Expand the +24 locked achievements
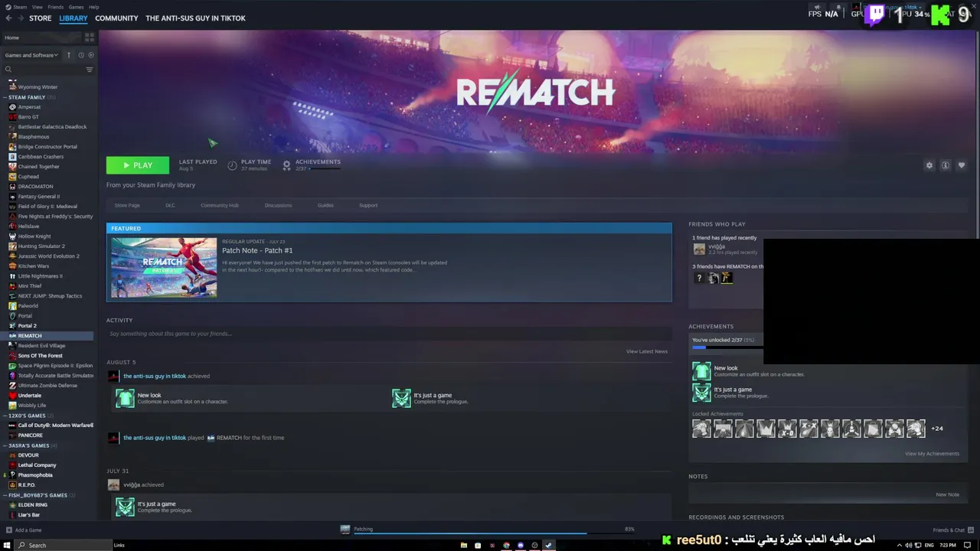The height and width of the screenshot is (551, 980). tap(937, 429)
